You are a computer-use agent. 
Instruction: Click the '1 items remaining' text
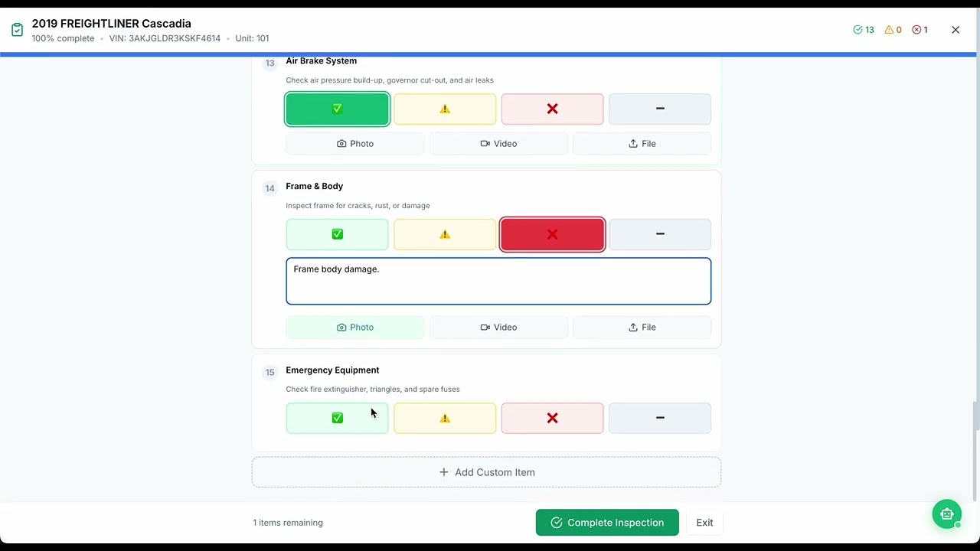(x=288, y=523)
